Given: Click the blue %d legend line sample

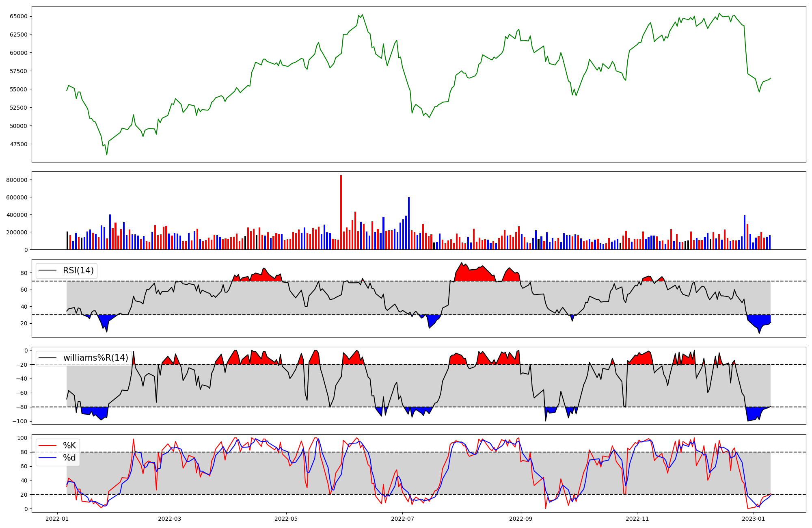Looking at the screenshot, I should tap(48, 458).
